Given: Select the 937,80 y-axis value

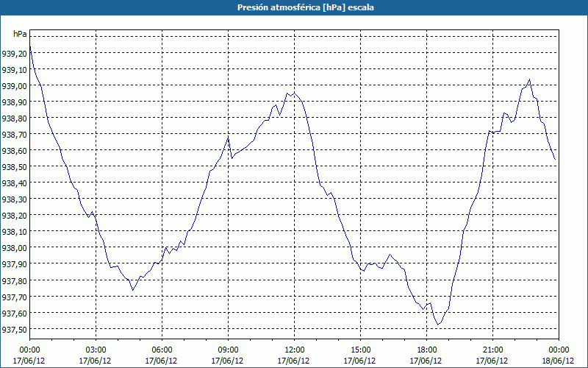Looking at the screenshot, I should point(14,281).
